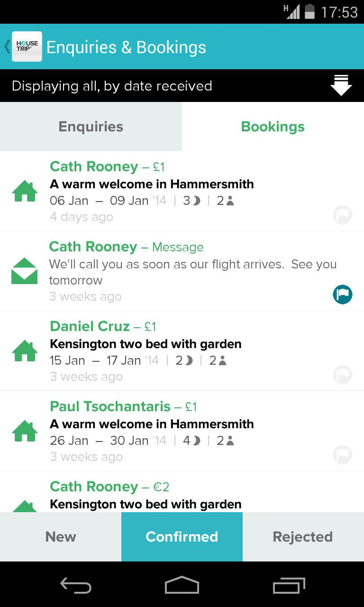Show Rejected bookings
Image resolution: width=364 pixels, height=607 pixels.
tap(303, 537)
